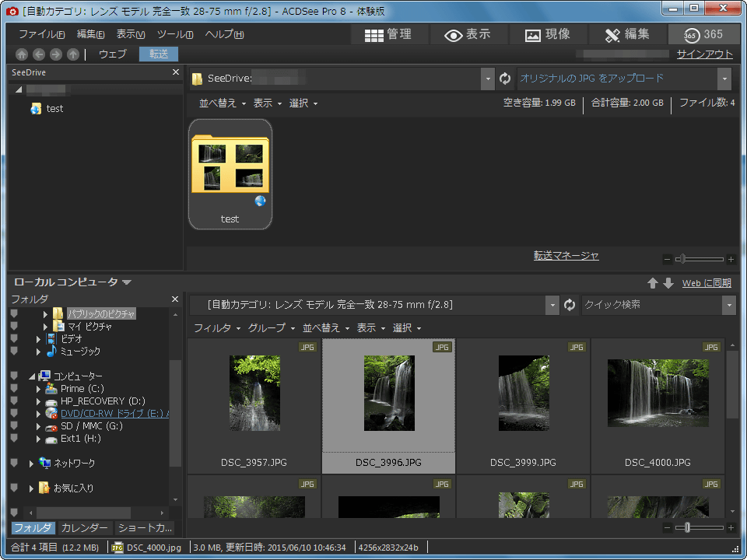Viewport: 747px width, 560px height.
Task: Toggle easy-select marker beside パブリックのピクチャ
Action: (14, 313)
